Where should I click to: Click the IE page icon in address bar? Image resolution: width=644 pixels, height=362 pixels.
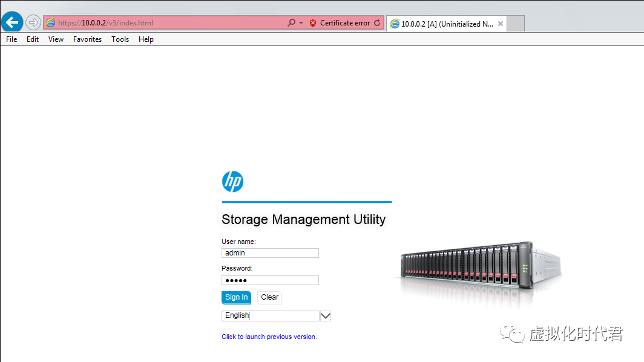pos(50,23)
